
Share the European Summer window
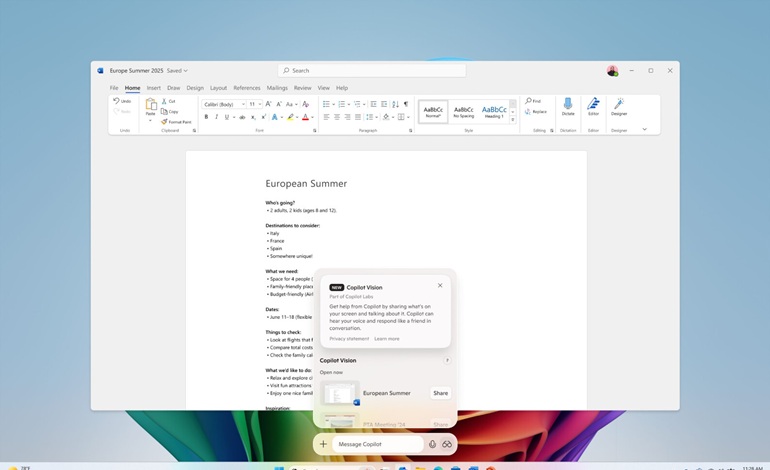click(x=440, y=393)
